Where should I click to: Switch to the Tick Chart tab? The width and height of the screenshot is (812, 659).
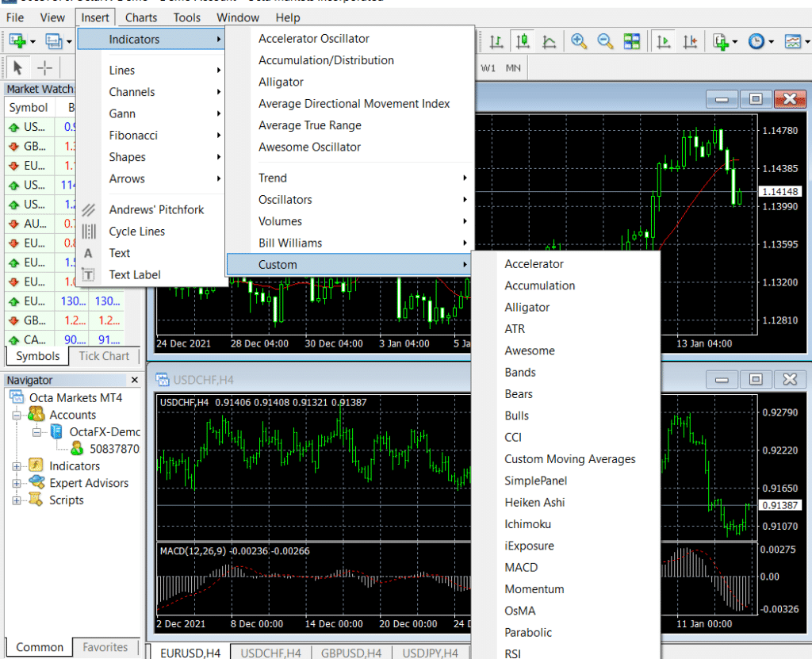pos(105,356)
